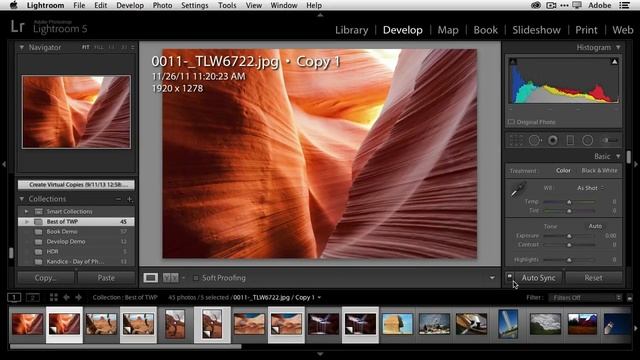Select the Develop Demo collection
This screenshot has height=360, width=640.
point(76,242)
